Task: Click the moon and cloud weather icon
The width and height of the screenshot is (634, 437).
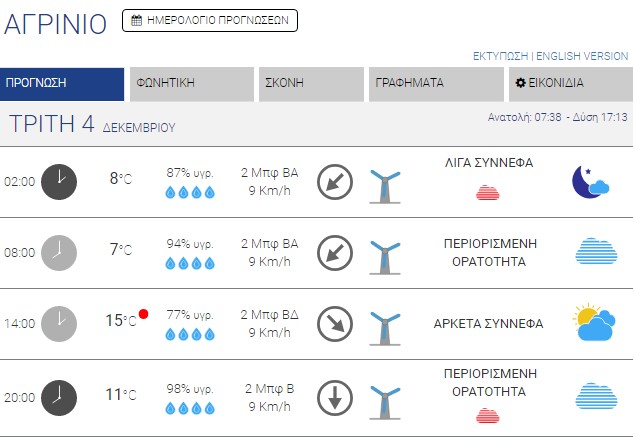Action: click(591, 183)
